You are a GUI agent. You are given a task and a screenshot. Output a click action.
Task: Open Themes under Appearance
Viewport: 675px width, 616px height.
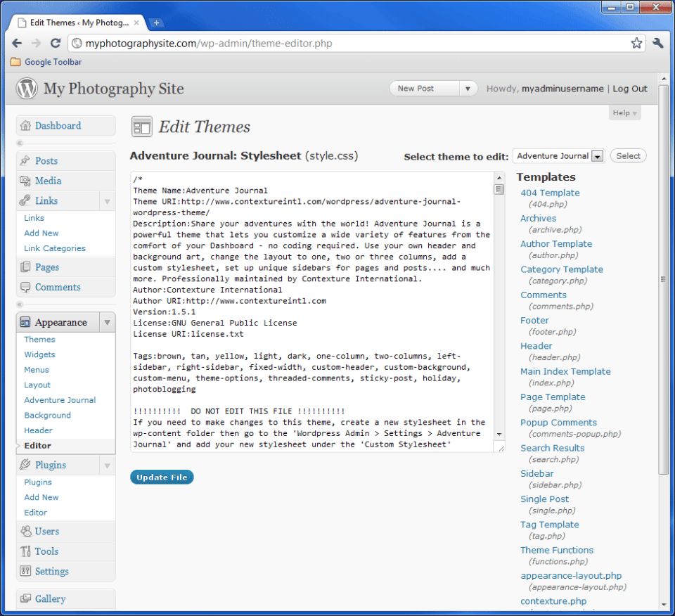39,339
